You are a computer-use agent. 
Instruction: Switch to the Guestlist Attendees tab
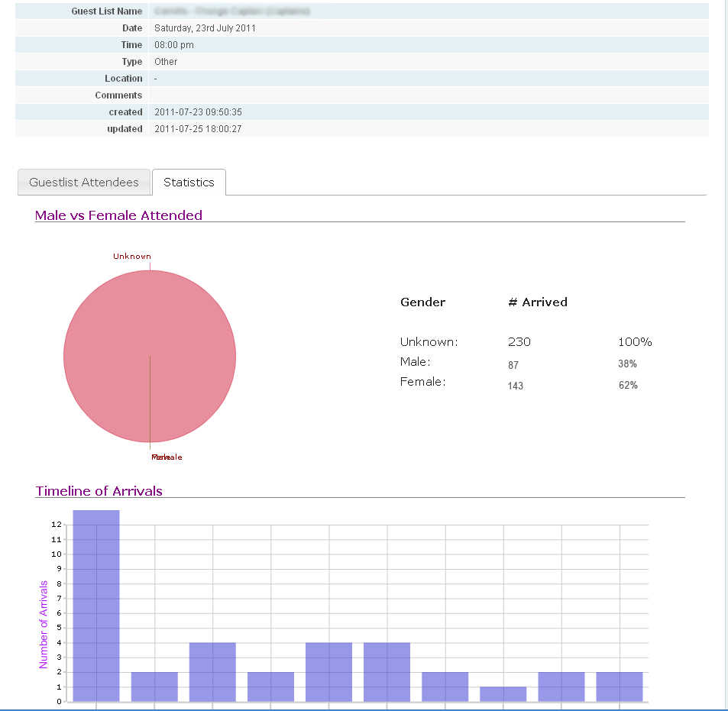point(84,183)
